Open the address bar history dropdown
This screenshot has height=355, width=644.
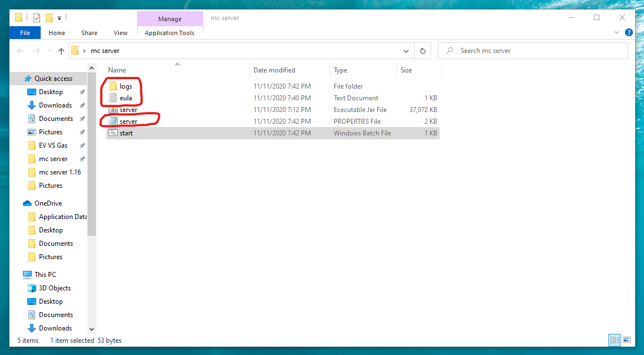(x=406, y=50)
